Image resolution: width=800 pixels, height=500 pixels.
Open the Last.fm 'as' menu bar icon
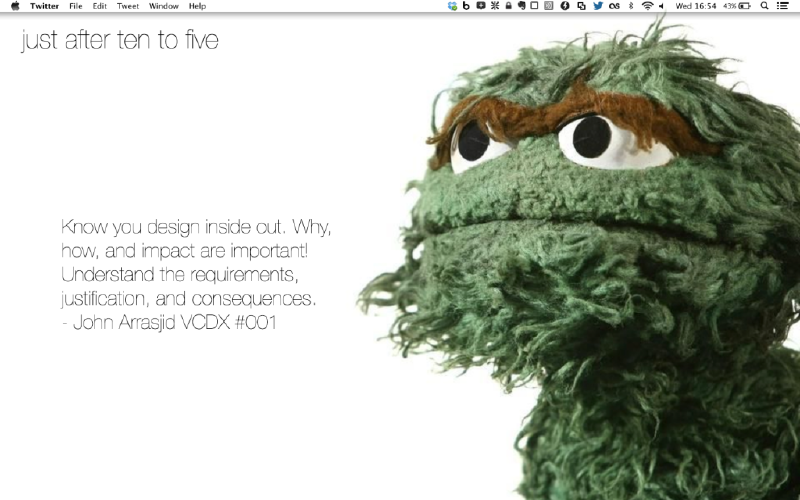(614, 6)
